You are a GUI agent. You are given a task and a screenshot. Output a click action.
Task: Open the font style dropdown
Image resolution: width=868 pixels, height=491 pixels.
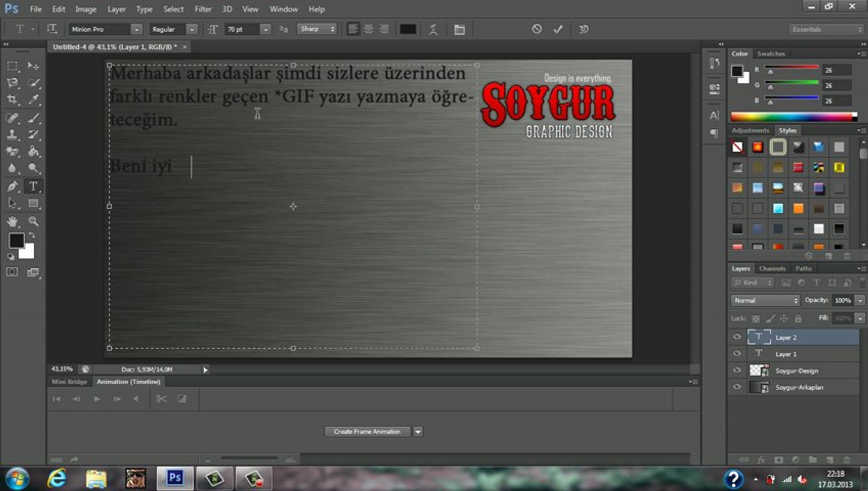pos(192,30)
